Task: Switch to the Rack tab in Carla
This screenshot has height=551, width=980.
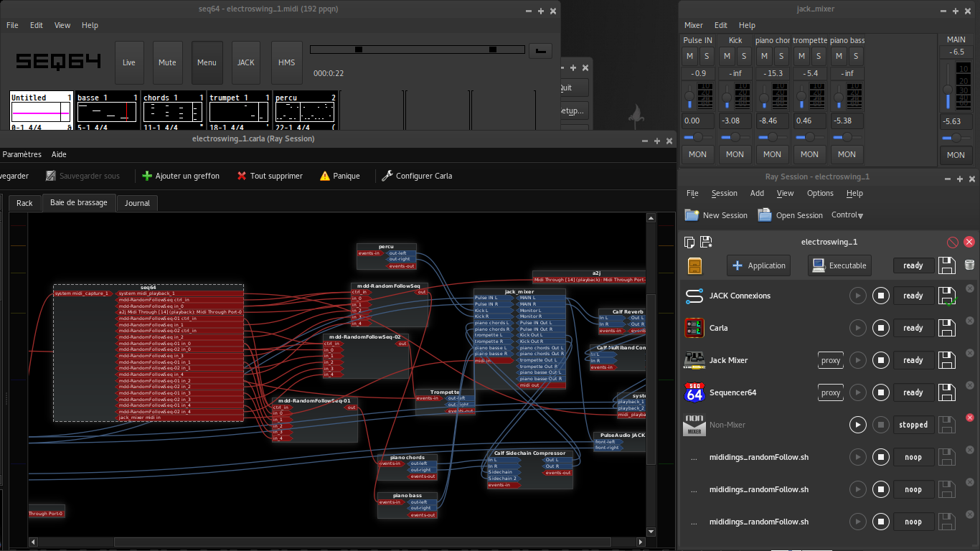Action: pyautogui.click(x=24, y=203)
